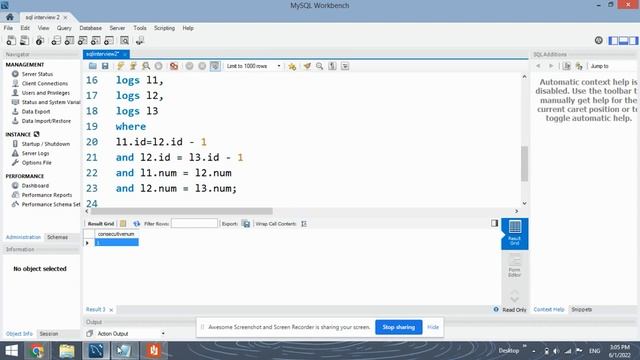Click the editor horizontal scrollbar
Image resolution: width=640 pixels, height=360 pixels.
coord(182,211)
